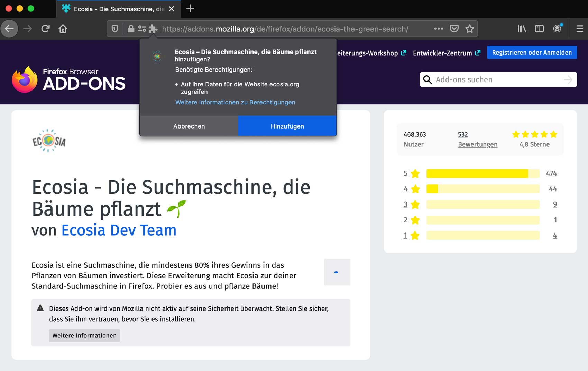This screenshot has height=371, width=588.
Task: Click the 3-star rating bar
Action: pyautogui.click(x=483, y=204)
